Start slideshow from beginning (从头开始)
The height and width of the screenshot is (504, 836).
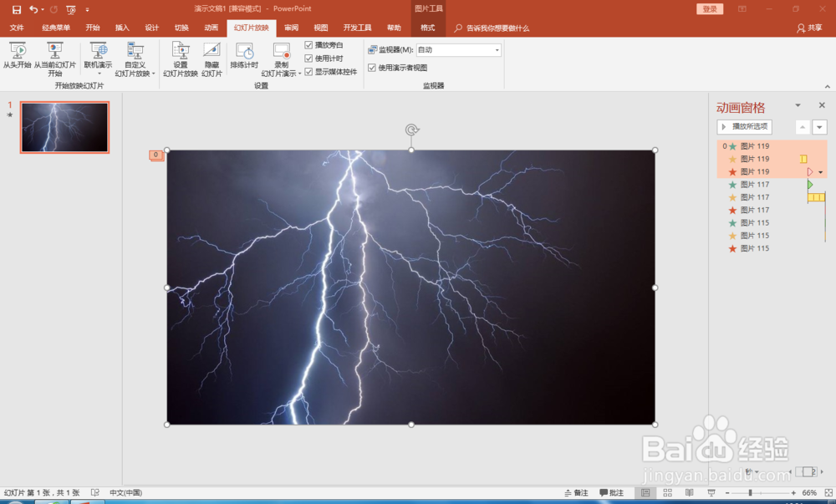(17, 55)
